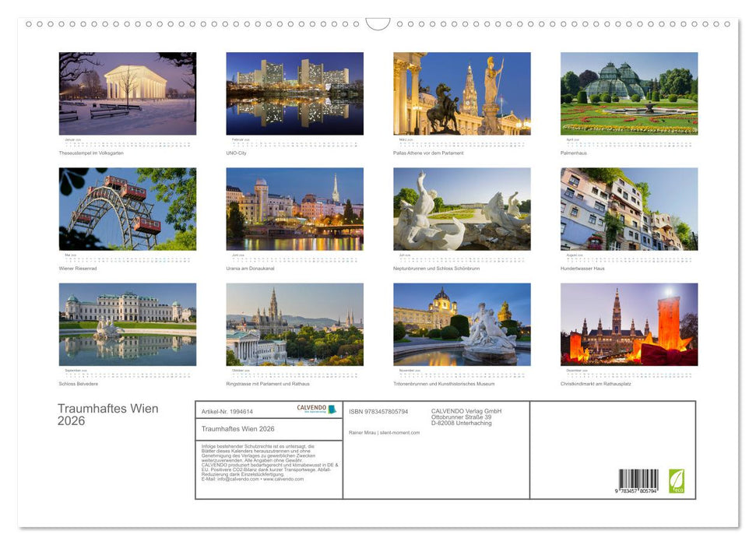Select the Hundertwasser Haus thumbnail
Viewport: 756px width, 545px height.
point(629,207)
